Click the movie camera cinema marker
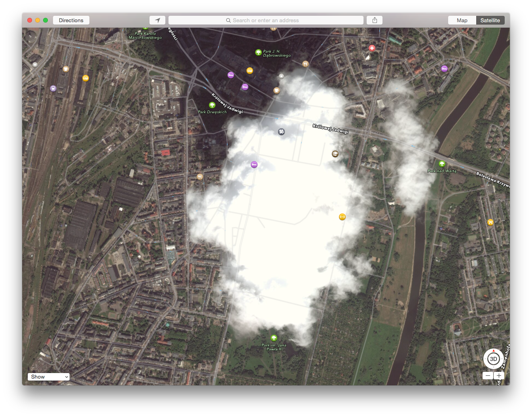Viewport: 532px width, 417px height. [x=281, y=132]
